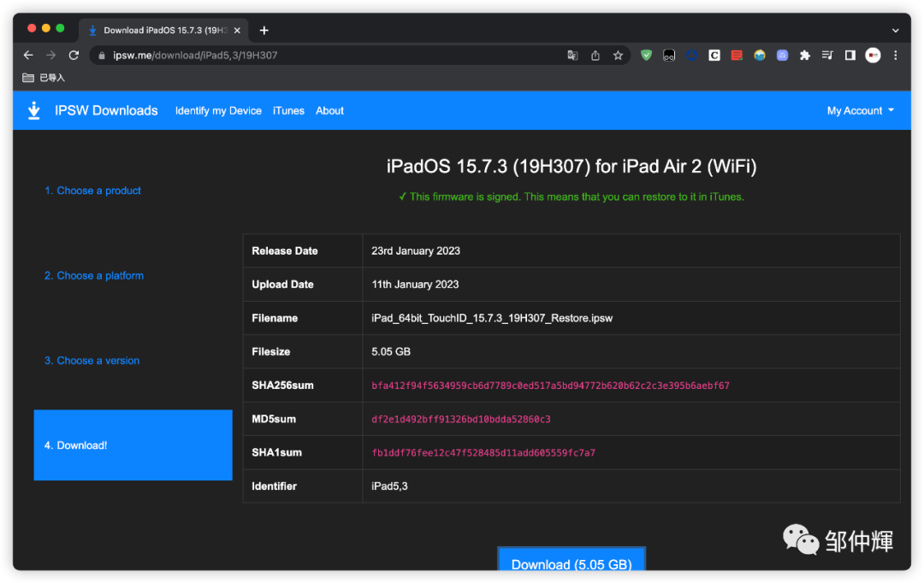Open Identify my Device page
The width and height of the screenshot is (924, 583).
(218, 111)
